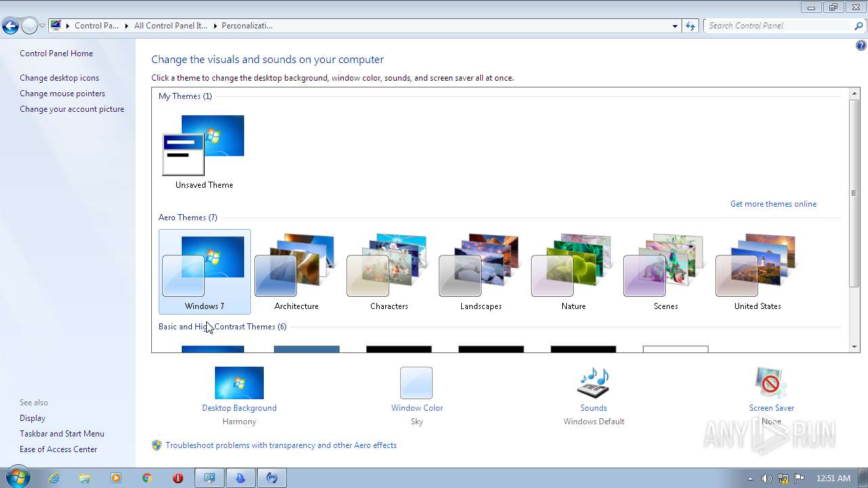Open the volume speaker tray icon
Screen dimensions: 868x488
[766, 478]
